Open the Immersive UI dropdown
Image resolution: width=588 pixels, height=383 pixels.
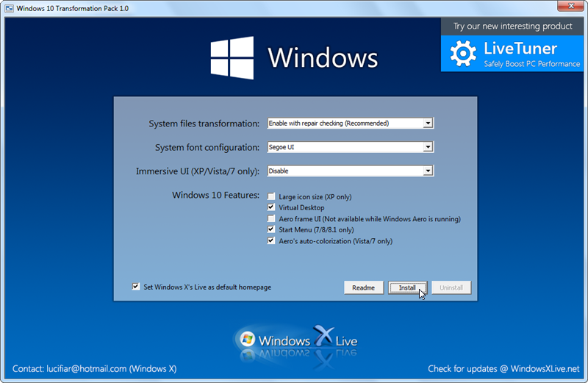(x=428, y=171)
